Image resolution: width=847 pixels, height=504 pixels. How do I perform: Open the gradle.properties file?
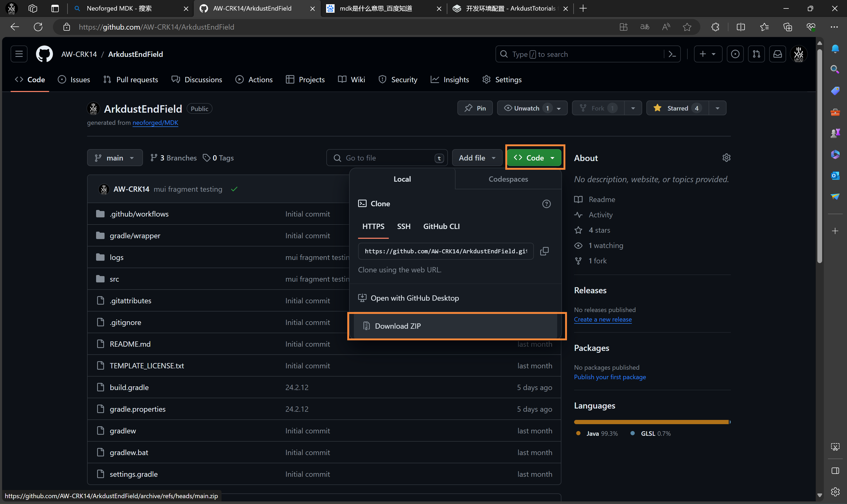tap(138, 409)
